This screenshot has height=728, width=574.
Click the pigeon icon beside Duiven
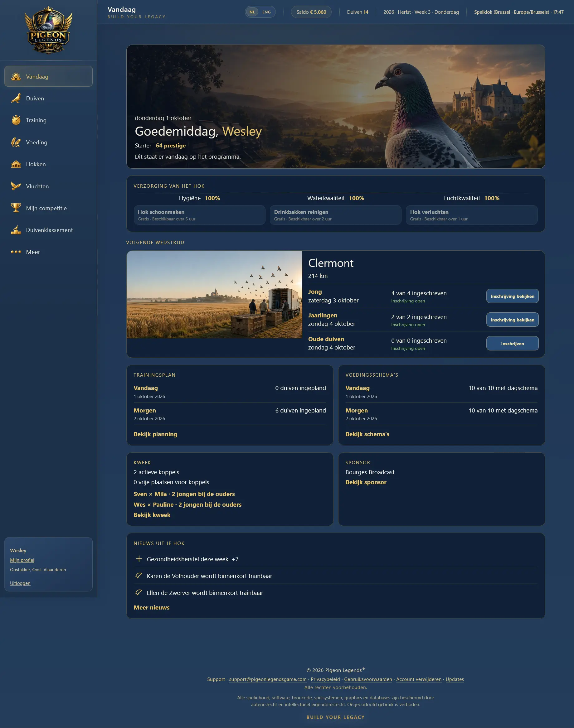click(16, 98)
